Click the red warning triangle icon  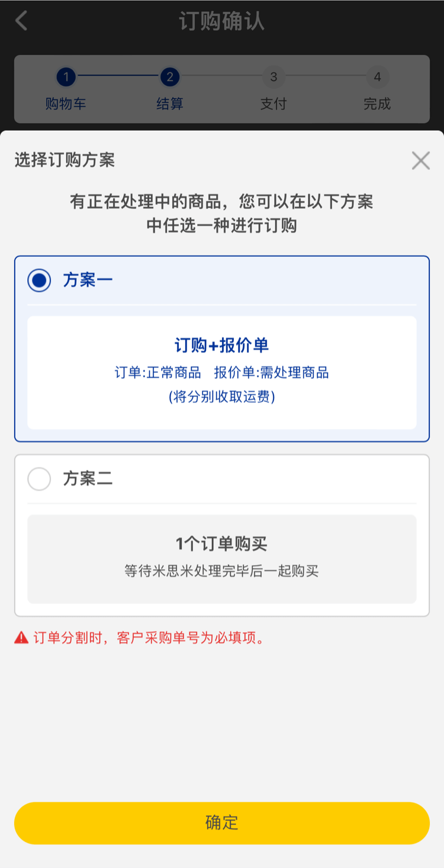pyautogui.click(x=21, y=638)
